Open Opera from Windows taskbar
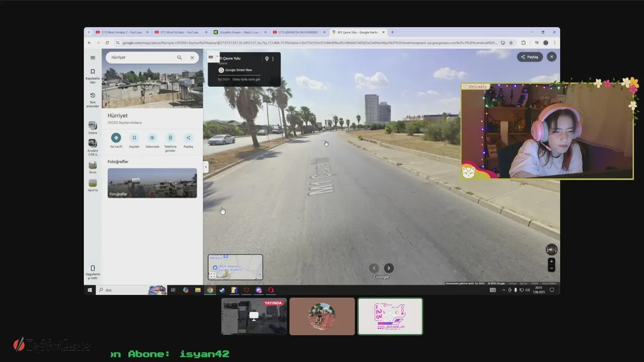644x362 pixels. [x=271, y=290]
